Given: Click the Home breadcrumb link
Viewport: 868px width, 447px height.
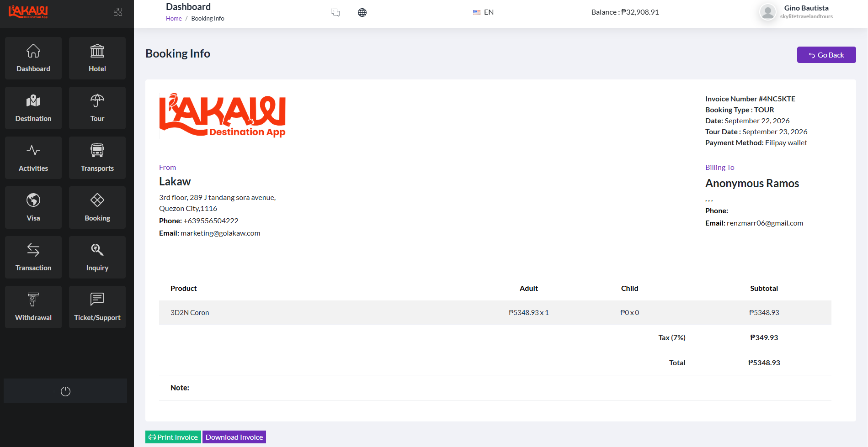Looking at the screenshot, I should (174, 19).
